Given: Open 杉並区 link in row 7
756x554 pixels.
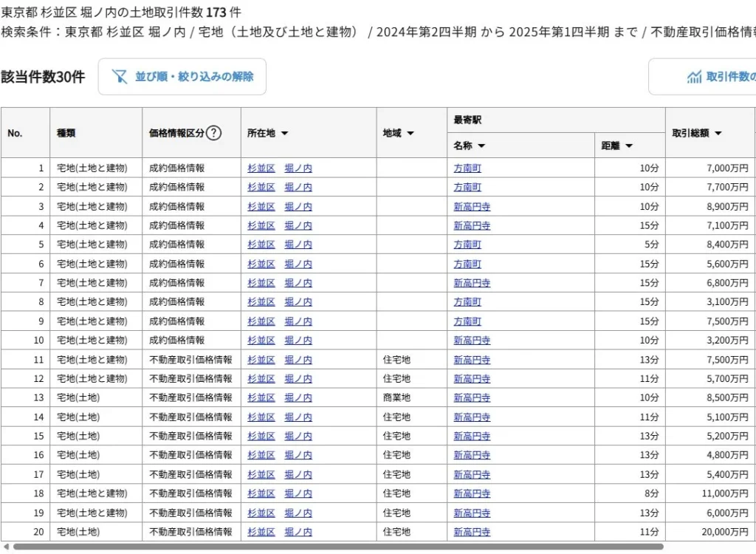Looking at the screenshot, I should coord(261,283).
